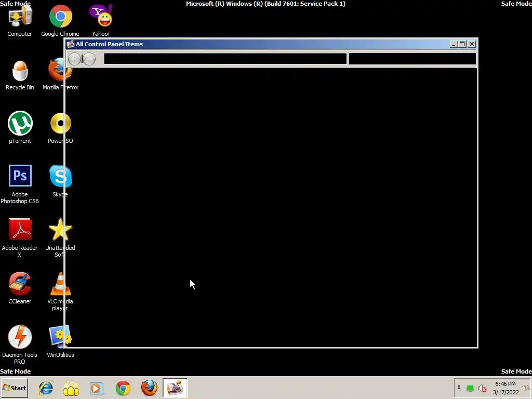Open Windows Explorer folder taskbar icon

click(x=71, y=388)
